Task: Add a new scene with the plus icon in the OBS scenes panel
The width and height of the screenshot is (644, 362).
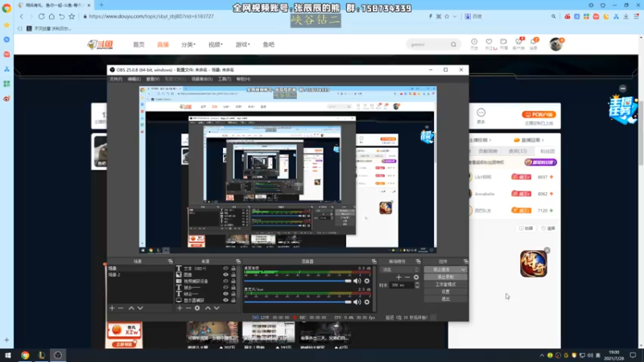Action: click(x=112, y=308)
